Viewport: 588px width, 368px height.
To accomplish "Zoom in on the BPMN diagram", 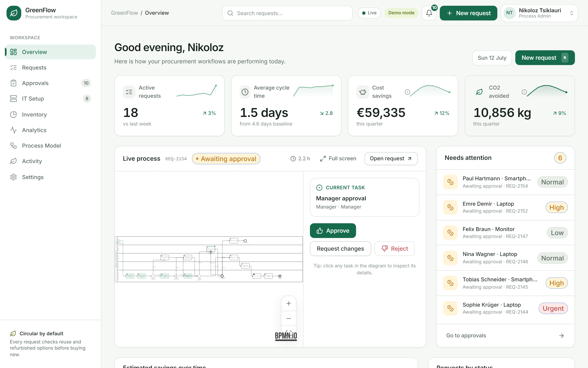I will point(288,303).
